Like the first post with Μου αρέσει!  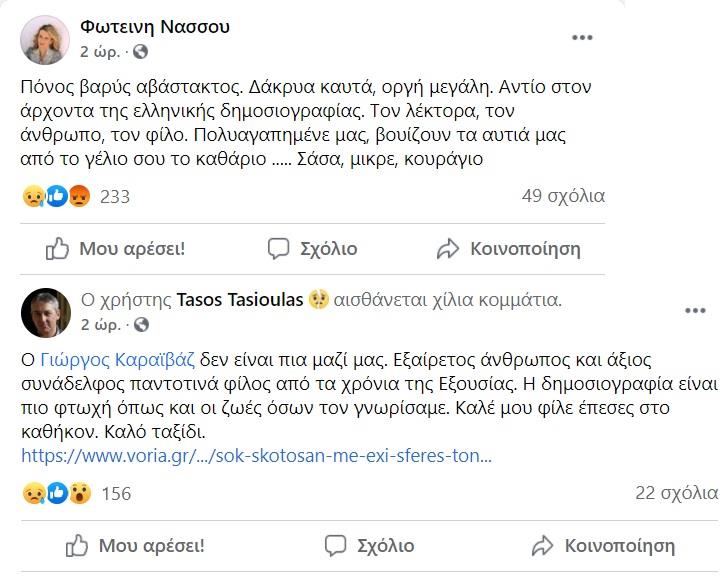(116, 248)
